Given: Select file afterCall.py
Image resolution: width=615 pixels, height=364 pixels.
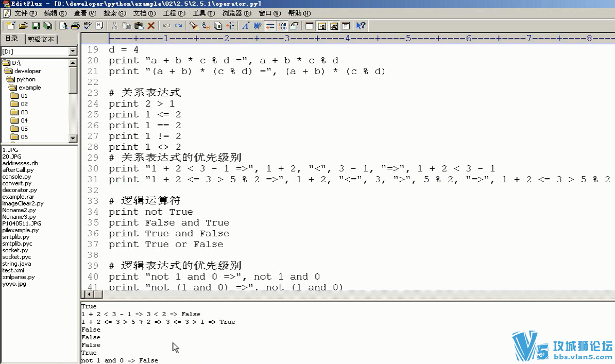Looking at the screenshot, I should coord(18,170).
